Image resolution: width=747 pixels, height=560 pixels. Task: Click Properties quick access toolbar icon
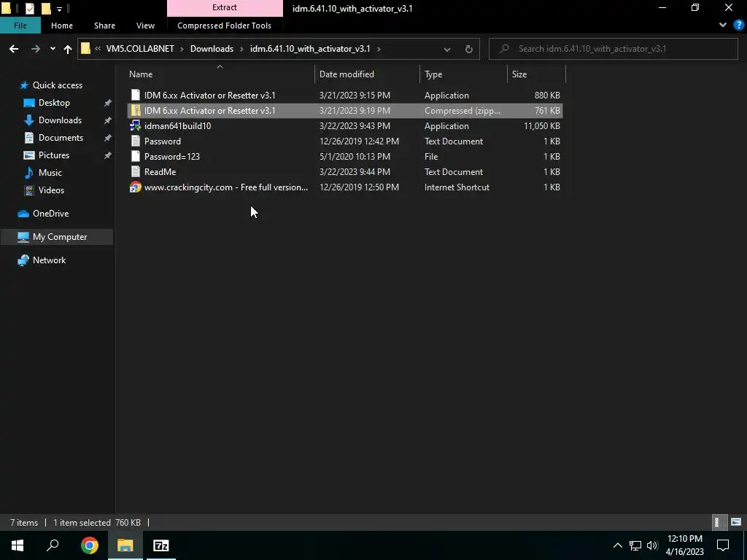tap(29, 8)
